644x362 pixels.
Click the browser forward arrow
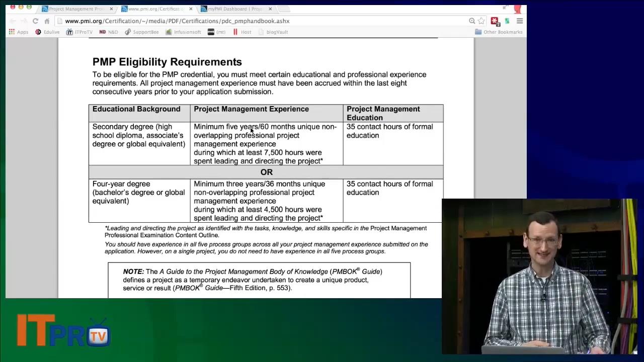pyautogui.click(x=24, y=21)
